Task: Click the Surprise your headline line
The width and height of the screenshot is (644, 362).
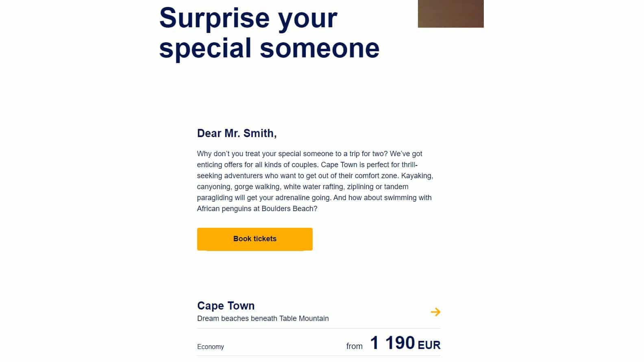Action: point(248,18)
